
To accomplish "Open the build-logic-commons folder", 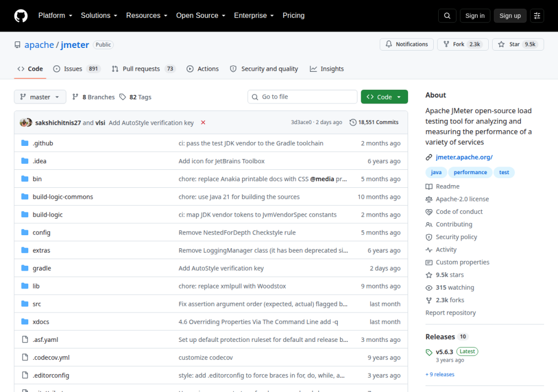I will [63, 197].
